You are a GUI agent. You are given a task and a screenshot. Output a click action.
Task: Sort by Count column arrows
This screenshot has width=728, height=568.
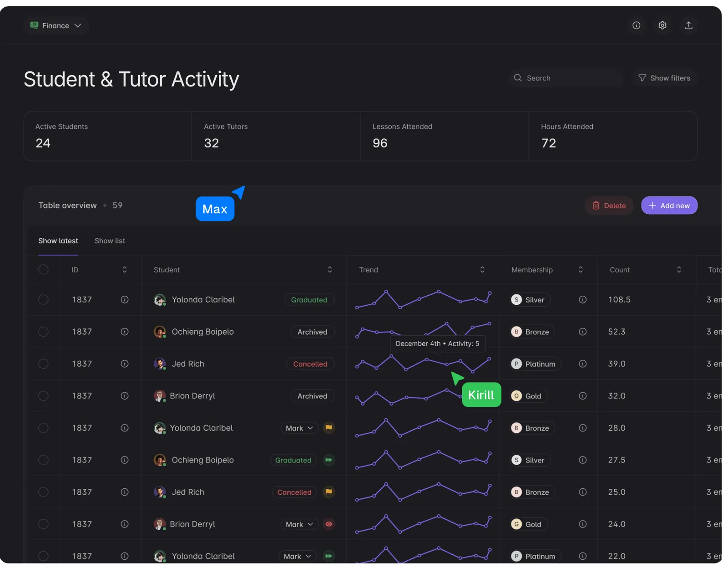coord(679,270)
